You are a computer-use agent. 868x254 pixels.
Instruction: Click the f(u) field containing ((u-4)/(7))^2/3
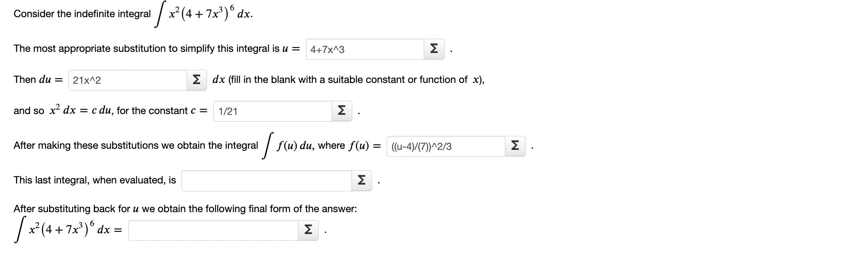coord(445,147)
